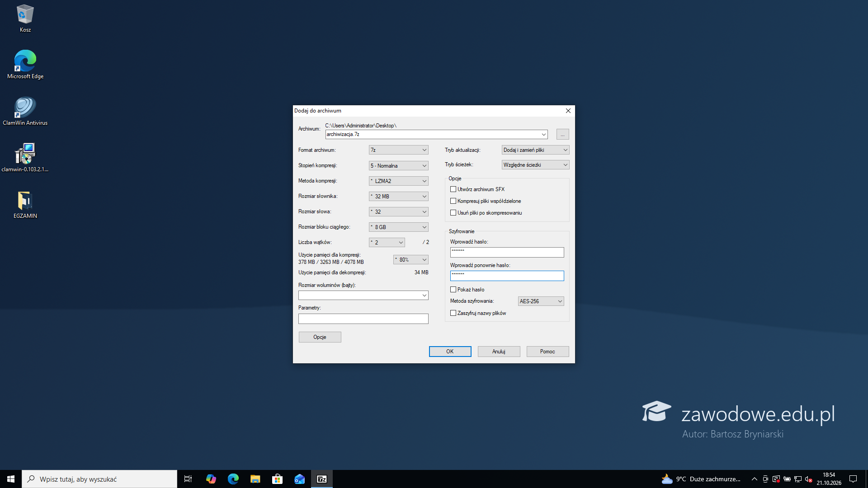Click the Opcje button
The height and width of the screenshot is (488, 868).
point(320,337)
